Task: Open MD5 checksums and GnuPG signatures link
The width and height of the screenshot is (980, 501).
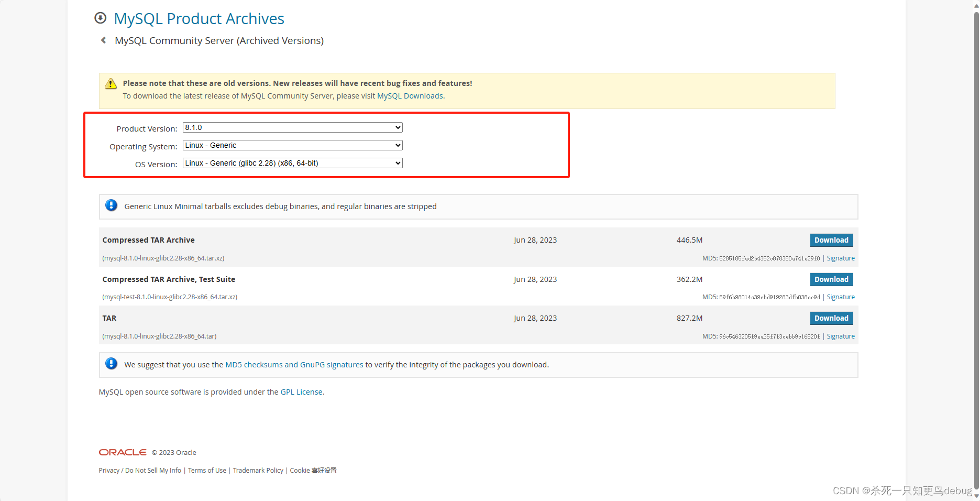Action: [x=294, y=365]
